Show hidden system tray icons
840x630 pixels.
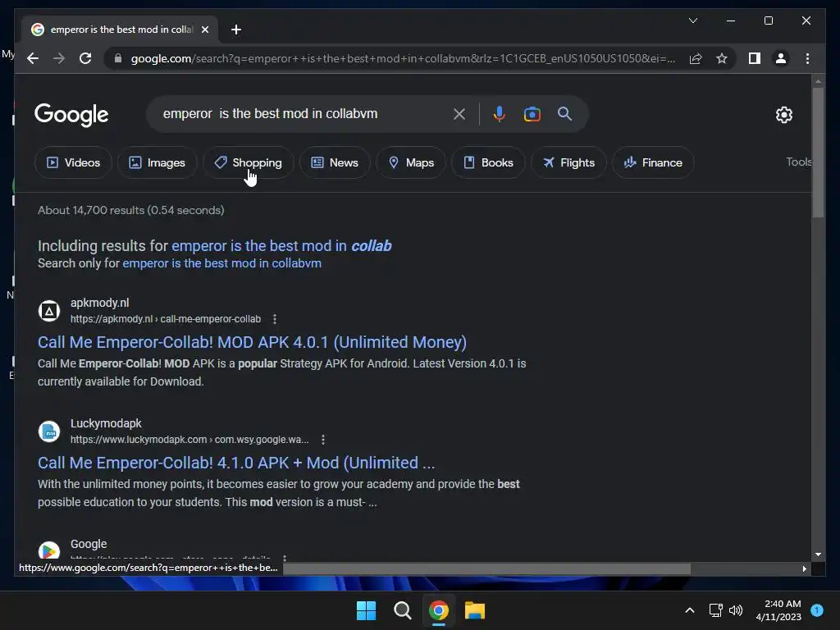[689, 610]
